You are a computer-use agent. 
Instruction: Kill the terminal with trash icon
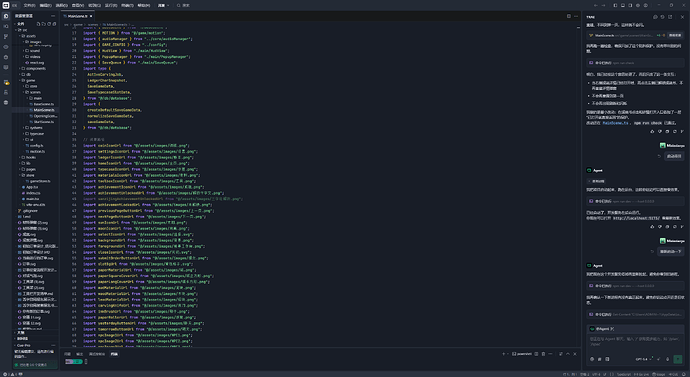pos(543,354)
